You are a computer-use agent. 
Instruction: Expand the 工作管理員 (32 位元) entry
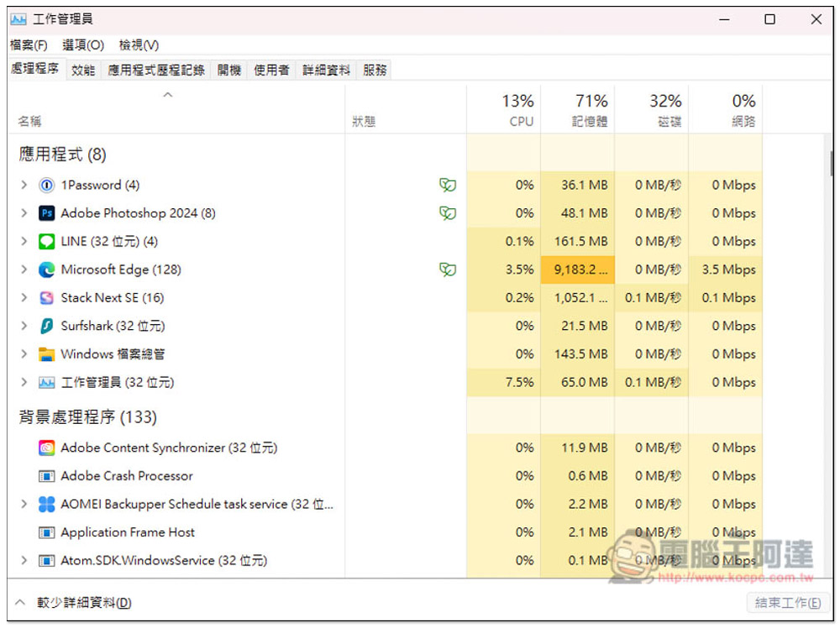(24, 382)
